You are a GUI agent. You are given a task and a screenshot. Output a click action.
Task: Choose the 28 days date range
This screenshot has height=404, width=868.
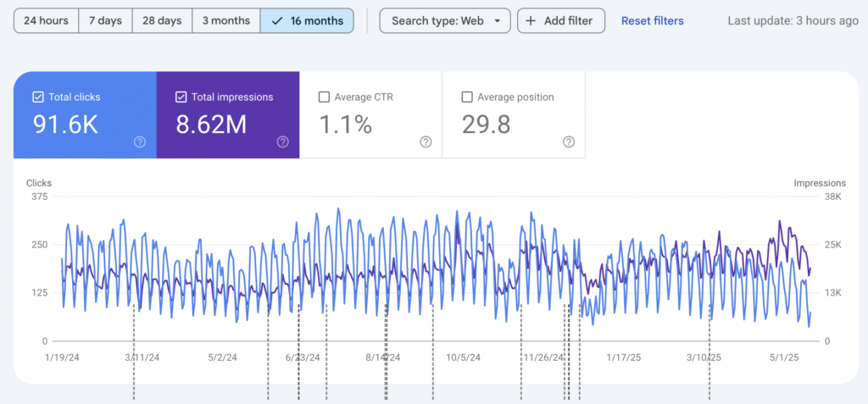click(x=161, y=20)
